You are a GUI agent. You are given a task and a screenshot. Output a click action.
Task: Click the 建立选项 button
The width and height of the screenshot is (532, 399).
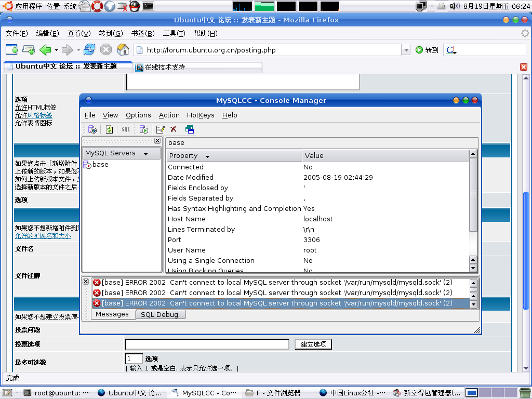pos(313,344)
